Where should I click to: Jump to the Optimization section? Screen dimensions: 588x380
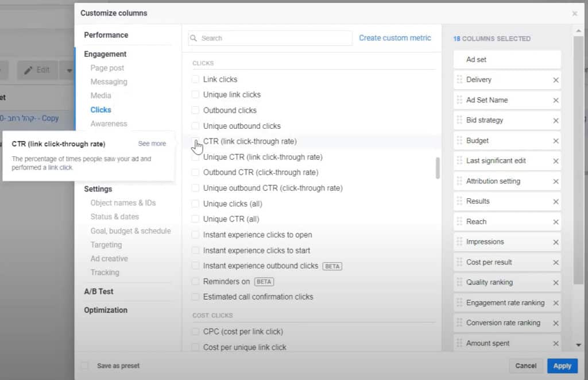coord(106,310)
